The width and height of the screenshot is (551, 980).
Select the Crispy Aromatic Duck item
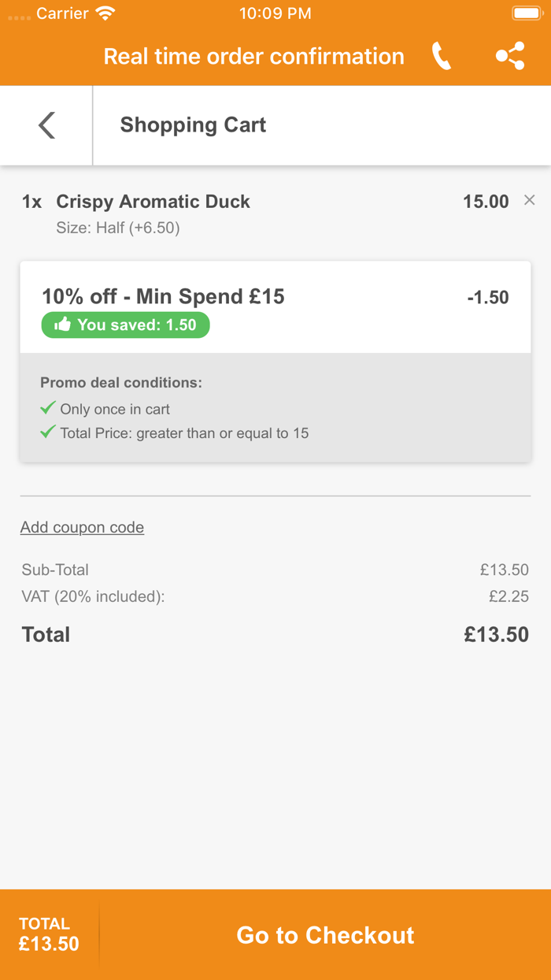coord(153,202)
